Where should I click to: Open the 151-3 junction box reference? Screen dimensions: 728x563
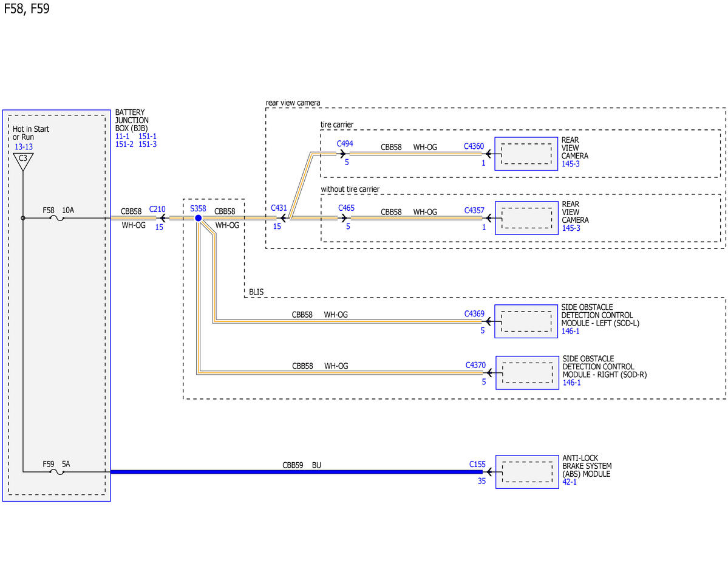coord(148,145)
